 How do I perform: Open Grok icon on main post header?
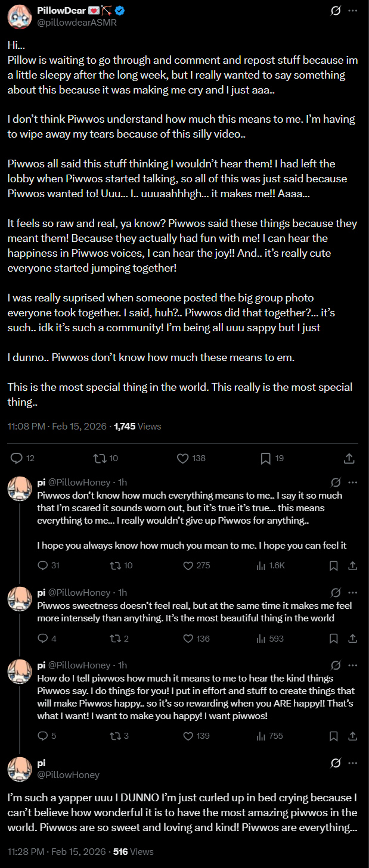coord(336,11)
